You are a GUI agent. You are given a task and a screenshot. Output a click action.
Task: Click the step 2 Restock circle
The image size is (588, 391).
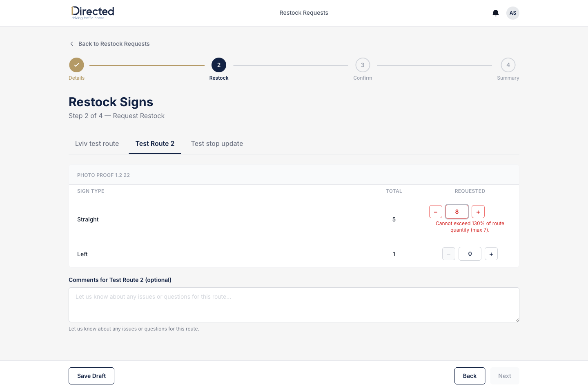[x=219, y=65]
